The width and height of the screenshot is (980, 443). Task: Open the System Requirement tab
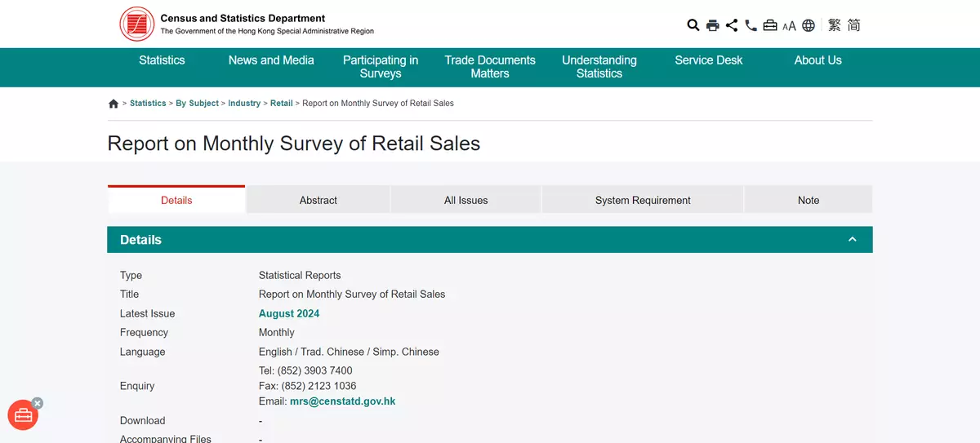coord(643,200)
